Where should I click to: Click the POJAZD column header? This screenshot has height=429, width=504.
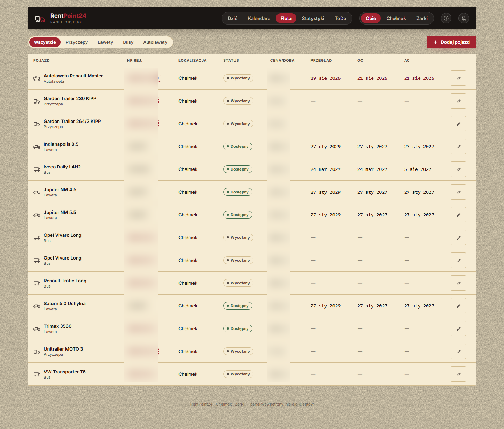[x=41, y=60]
